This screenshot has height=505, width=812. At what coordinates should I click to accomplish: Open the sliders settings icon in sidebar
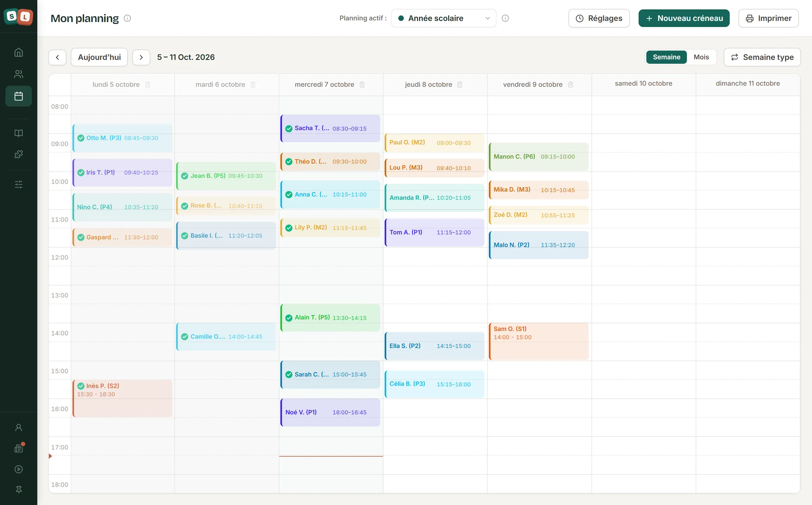[18, 184]
